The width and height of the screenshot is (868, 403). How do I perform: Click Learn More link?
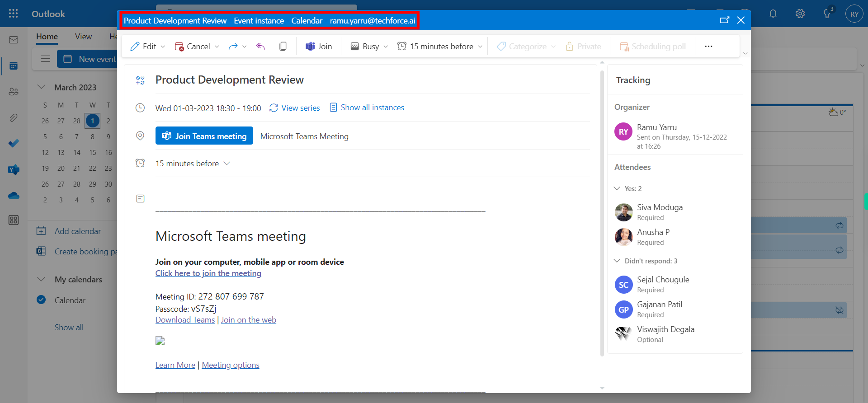coord(175,365)
